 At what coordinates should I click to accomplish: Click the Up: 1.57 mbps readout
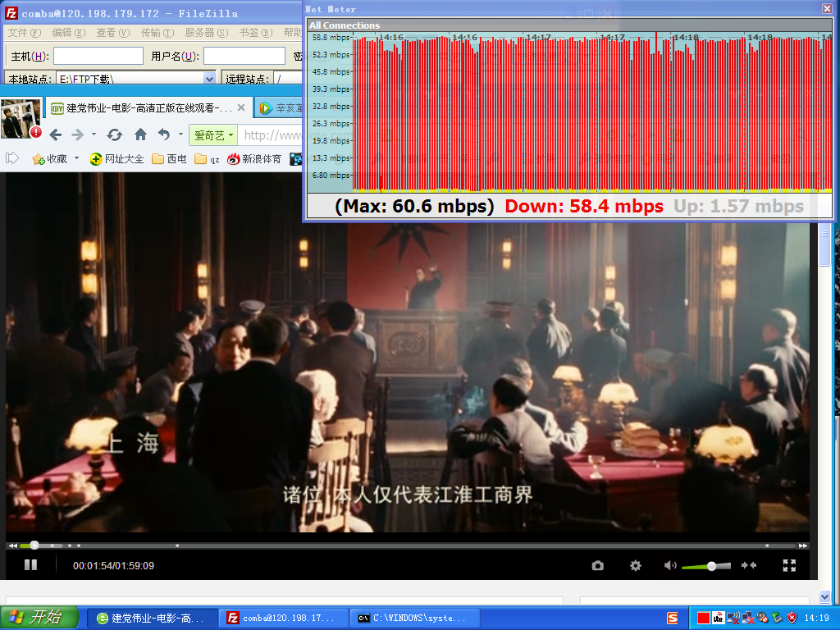click(739, 206)
